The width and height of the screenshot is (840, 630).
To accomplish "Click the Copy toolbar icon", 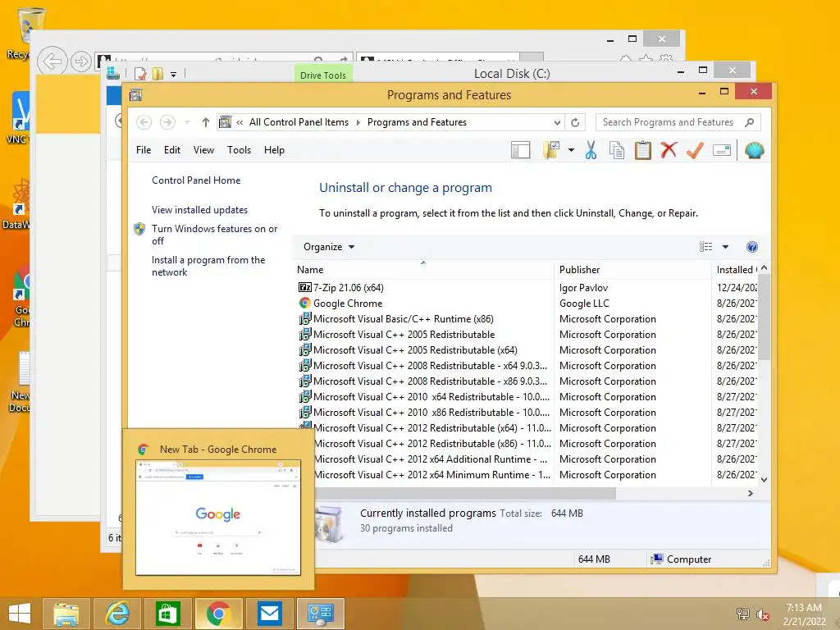I will point(617,151).
